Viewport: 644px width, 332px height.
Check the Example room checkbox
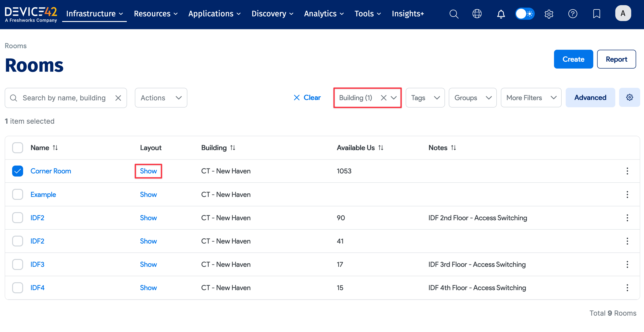18,194
